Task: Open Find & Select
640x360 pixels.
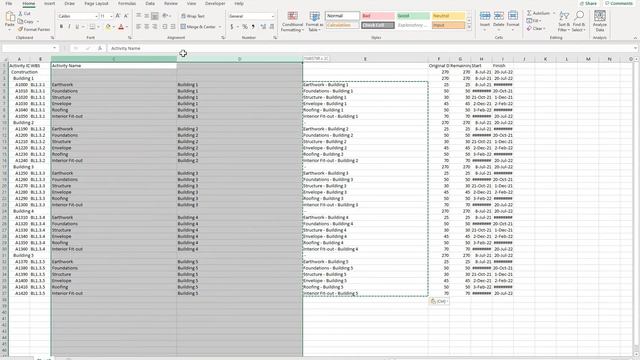Action: (578, 21)
